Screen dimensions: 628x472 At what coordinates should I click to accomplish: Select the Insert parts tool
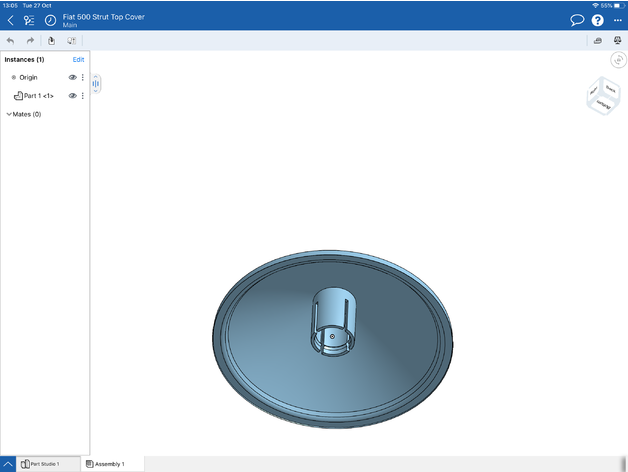(51, 40)
